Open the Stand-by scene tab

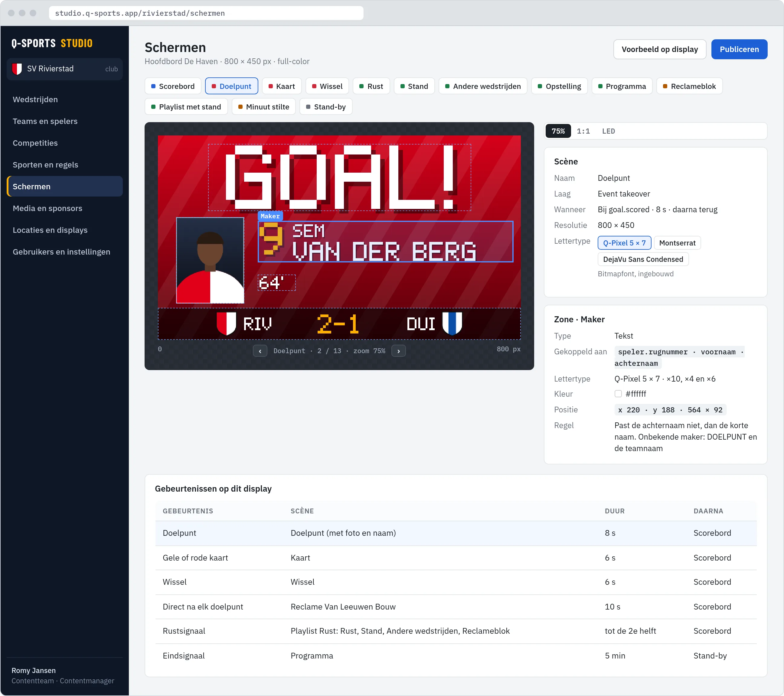coord(326,107)
